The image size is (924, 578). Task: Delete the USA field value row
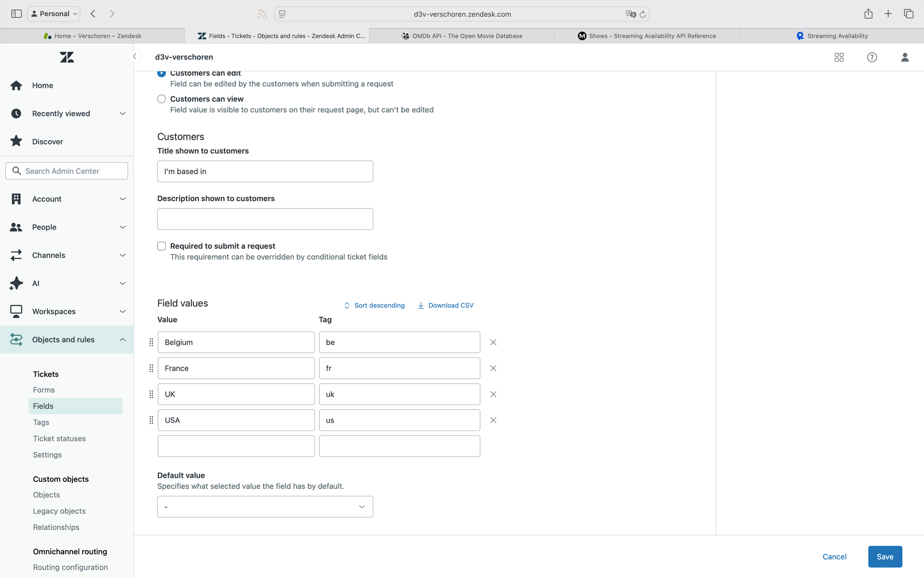click(493, 420)
